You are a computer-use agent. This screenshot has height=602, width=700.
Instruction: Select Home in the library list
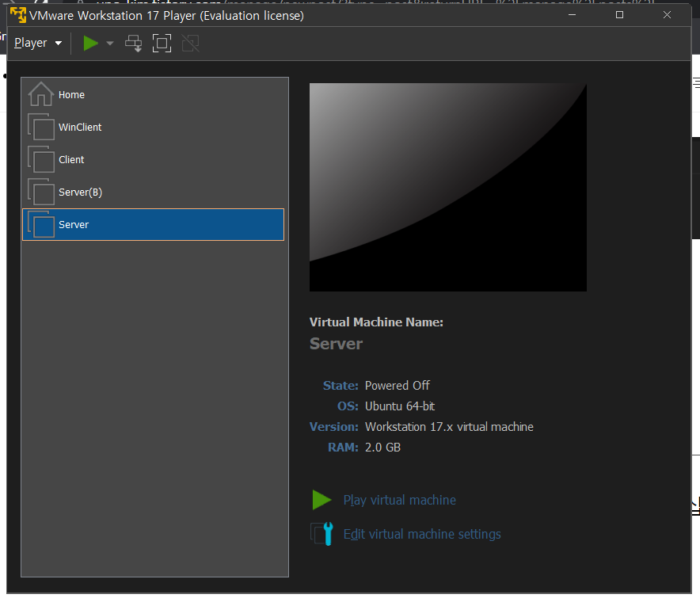[x=153, y=95]
